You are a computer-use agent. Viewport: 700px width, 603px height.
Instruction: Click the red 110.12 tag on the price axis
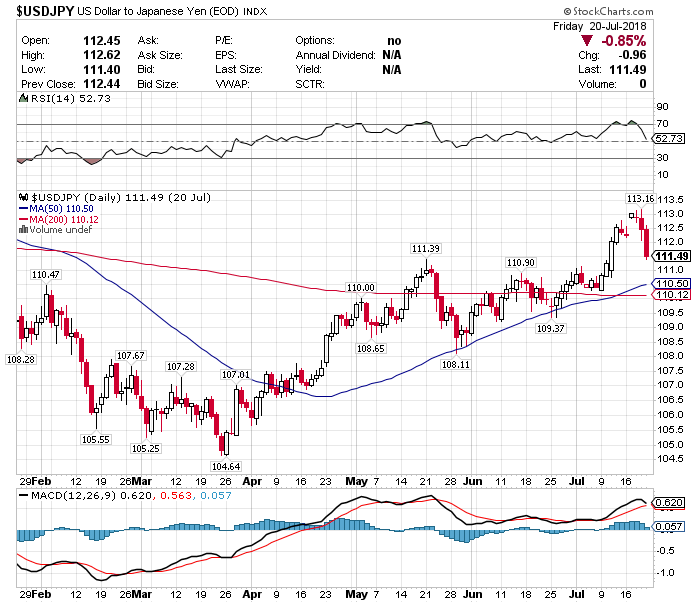tap(671, 295)
